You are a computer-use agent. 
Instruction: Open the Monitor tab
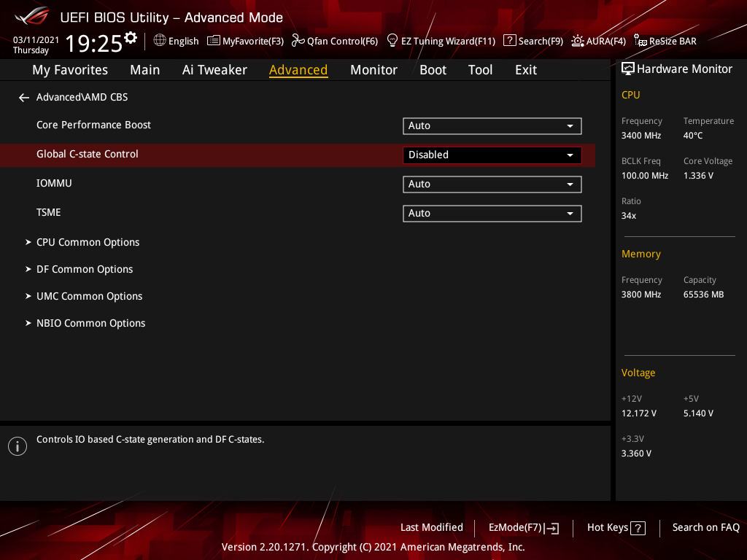[x=373, y=70]
